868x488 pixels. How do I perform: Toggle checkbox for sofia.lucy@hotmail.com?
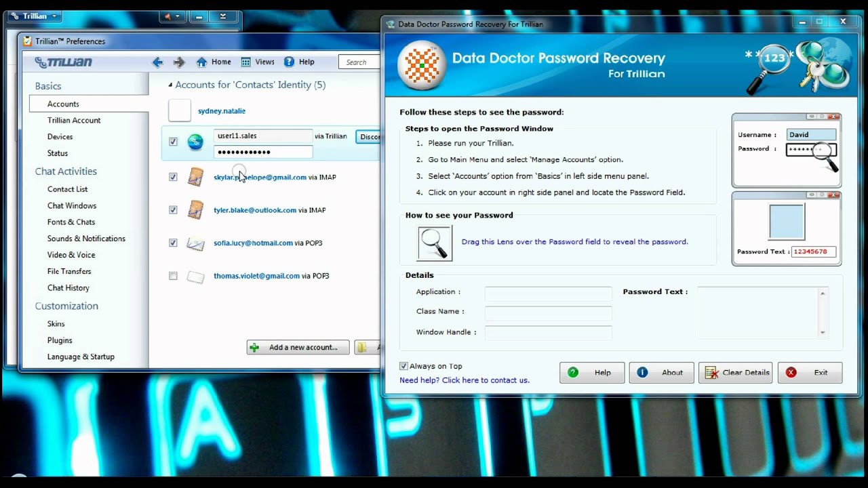pos(173,243)
